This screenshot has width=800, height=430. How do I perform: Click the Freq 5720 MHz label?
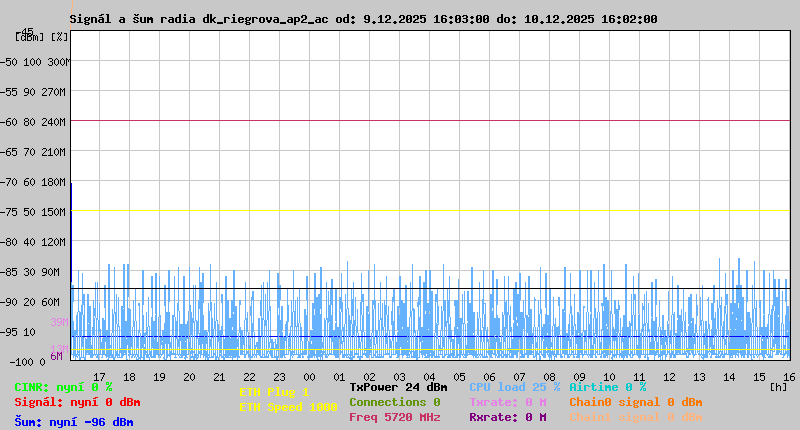394,417
